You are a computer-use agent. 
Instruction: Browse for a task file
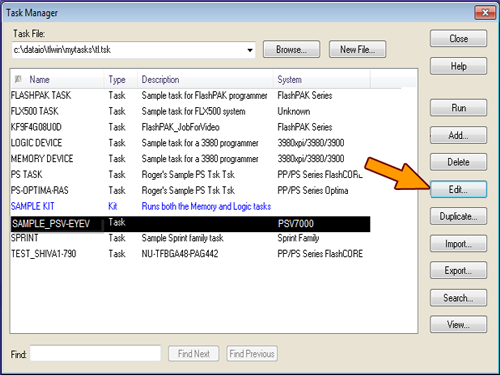coord(291,49)
